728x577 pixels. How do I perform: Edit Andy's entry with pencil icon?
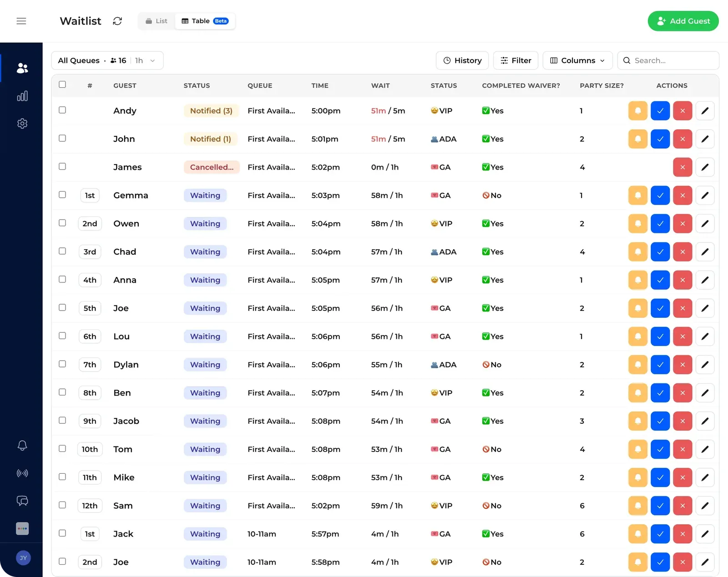coord(705,111)
